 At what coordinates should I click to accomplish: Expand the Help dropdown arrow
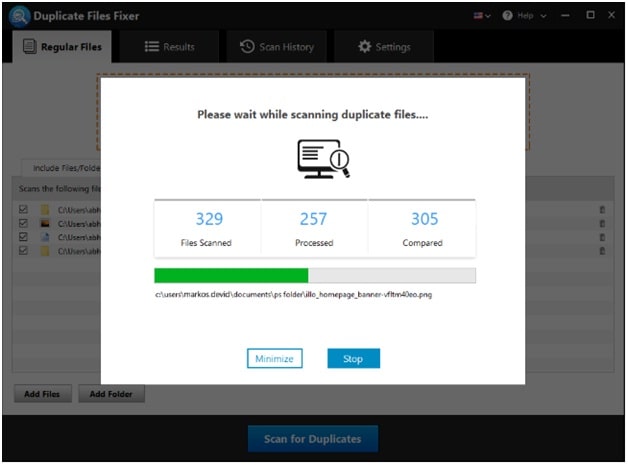coord(543,16)
